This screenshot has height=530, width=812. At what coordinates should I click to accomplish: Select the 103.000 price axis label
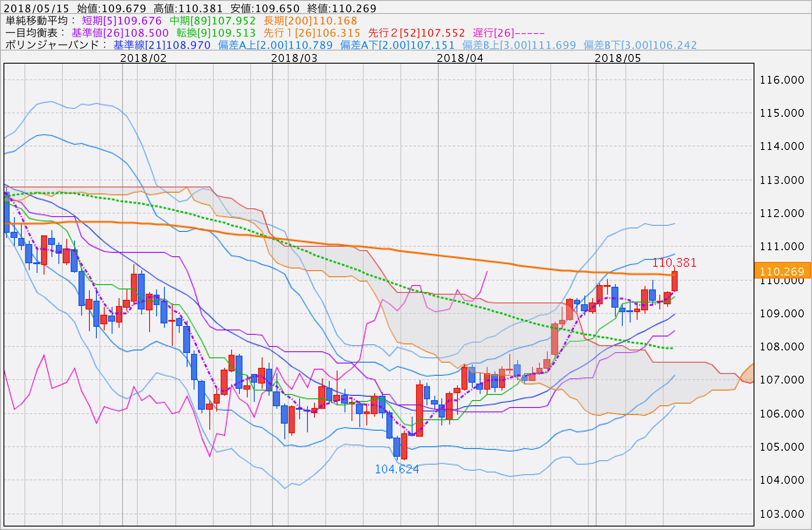[782, 514]
